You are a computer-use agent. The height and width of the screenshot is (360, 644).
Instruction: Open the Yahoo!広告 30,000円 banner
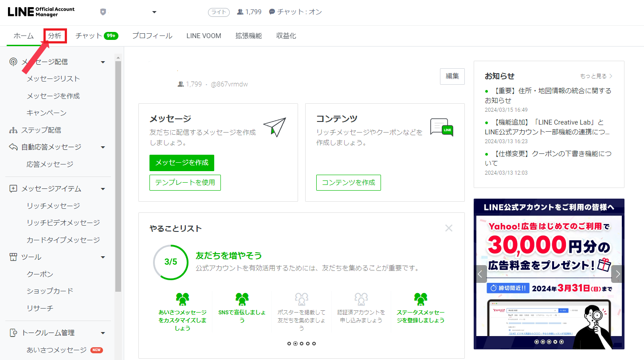549,274
